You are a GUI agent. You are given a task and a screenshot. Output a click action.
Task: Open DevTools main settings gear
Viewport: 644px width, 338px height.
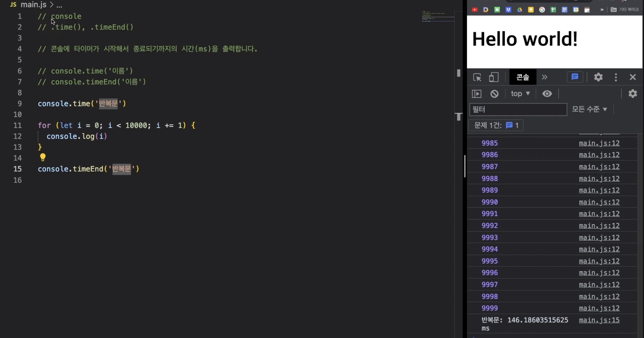click(x=598, y=77)
